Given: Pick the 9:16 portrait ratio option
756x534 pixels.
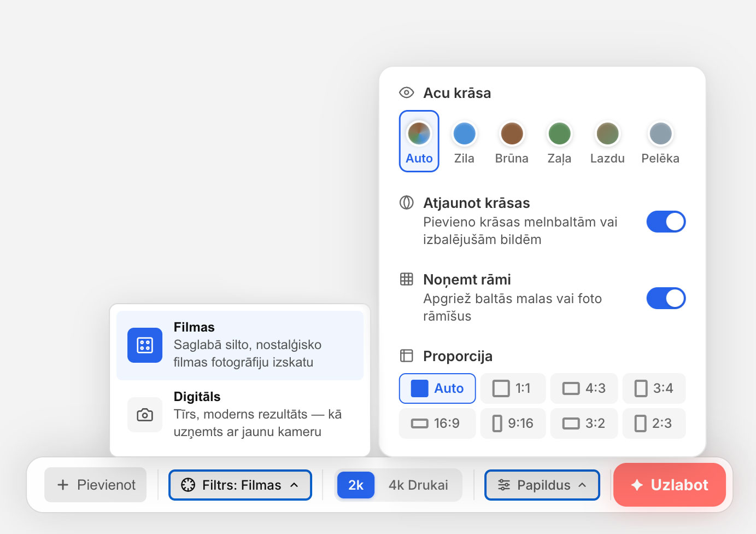Looking at the screenshot, I should click(513, 423).
